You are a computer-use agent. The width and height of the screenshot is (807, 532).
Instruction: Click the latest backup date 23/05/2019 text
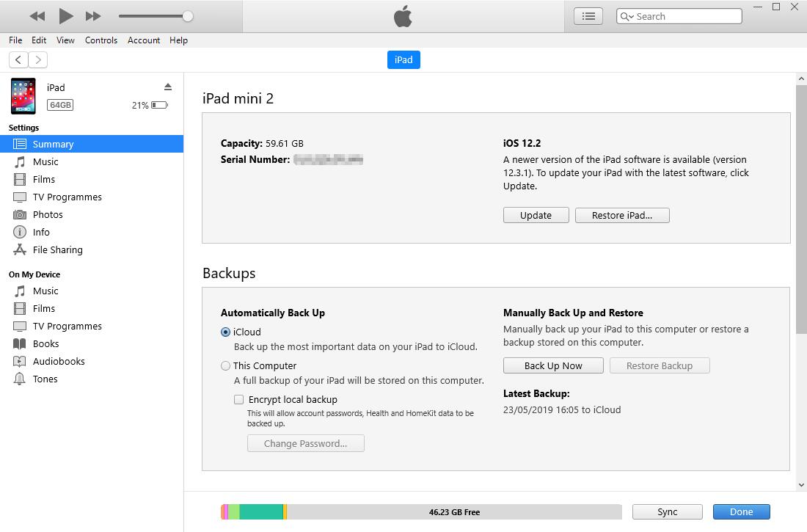pos(562,410)
